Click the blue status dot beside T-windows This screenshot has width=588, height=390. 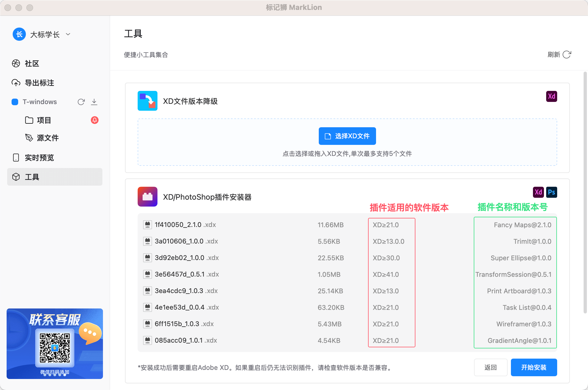15,102
